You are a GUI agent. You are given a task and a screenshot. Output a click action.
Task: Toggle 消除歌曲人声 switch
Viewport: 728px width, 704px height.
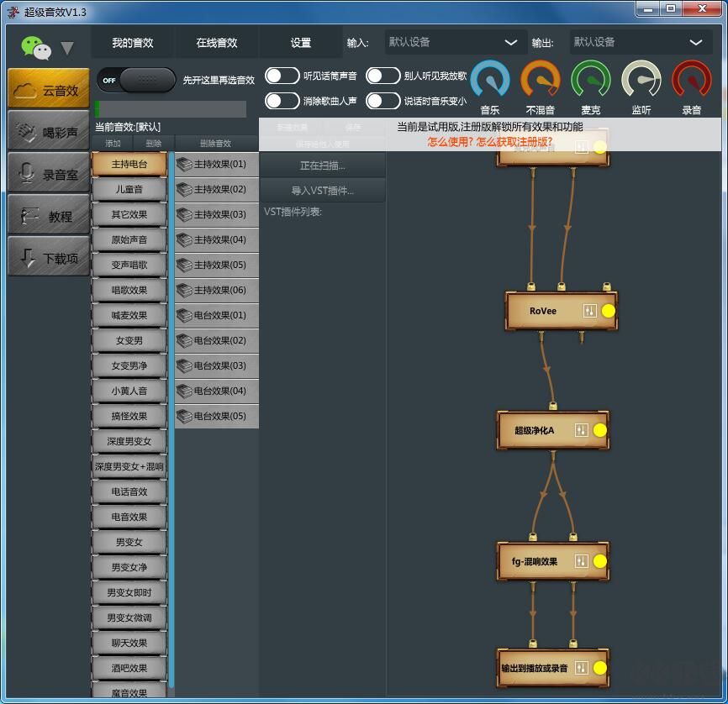282,101
